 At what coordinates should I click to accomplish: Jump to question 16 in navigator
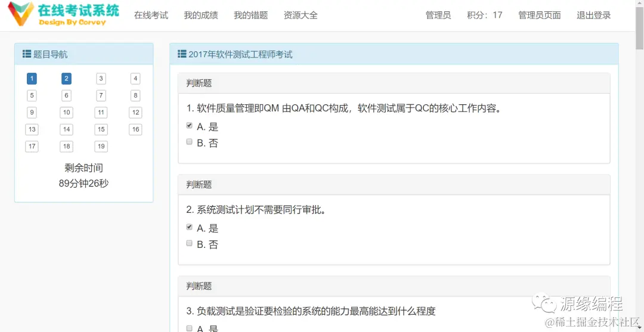pos(135,130)
